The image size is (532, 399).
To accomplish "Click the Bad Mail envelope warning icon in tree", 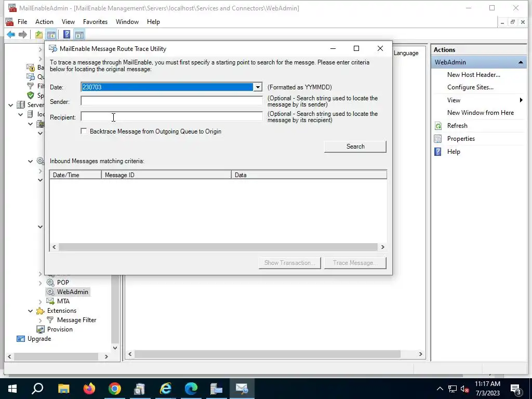I will click(x=31, y=68).
